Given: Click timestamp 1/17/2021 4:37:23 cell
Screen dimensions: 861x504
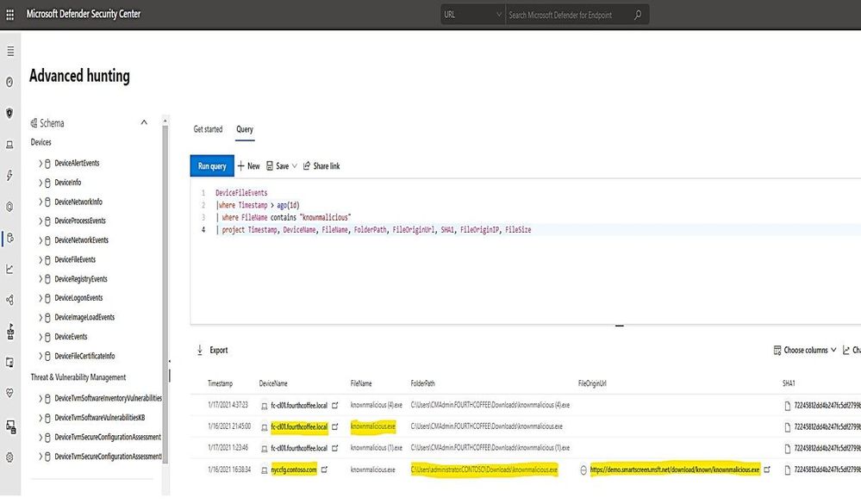Looking at the screenshot, I should point(228,405).
